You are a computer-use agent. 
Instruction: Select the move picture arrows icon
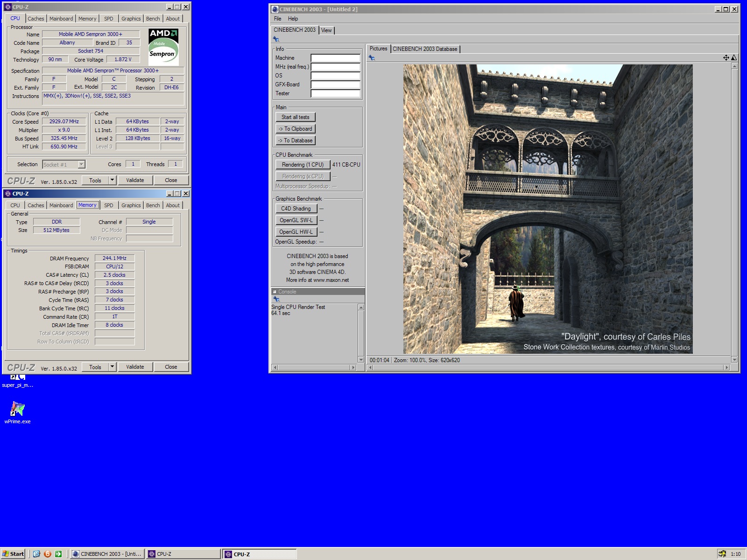click(726, 57)
